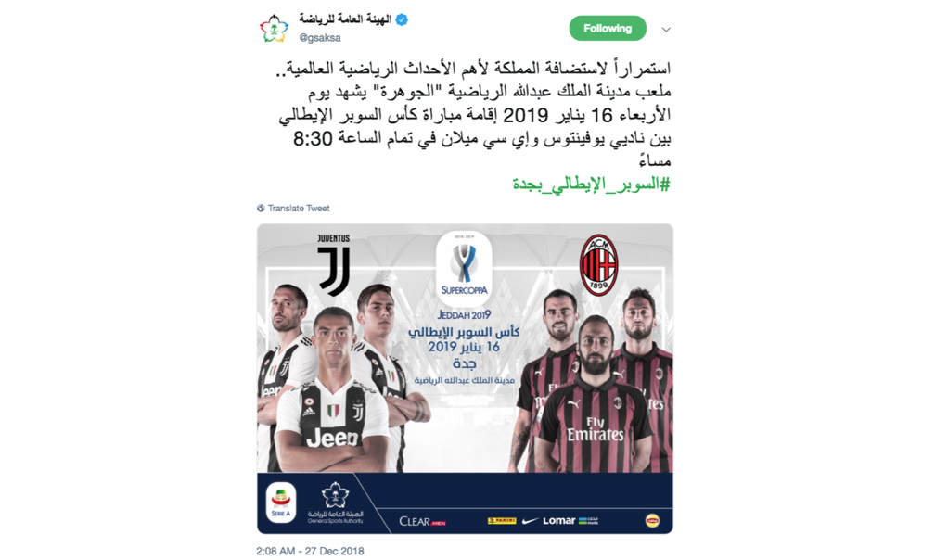Open the Supercoppa match poster image

click(465, 378)
